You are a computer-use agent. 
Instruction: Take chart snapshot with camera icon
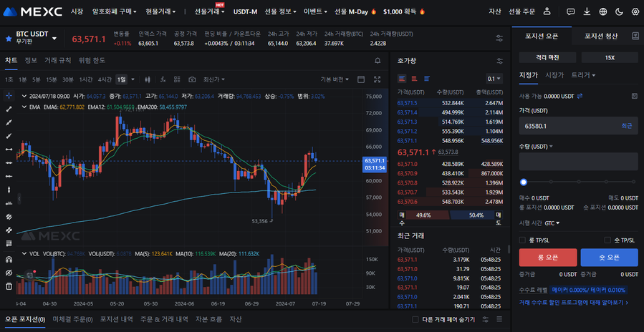coord(192,79)
